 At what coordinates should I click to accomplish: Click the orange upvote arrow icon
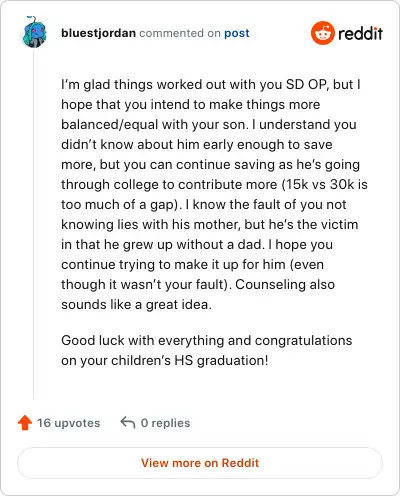tap(25, 423)
